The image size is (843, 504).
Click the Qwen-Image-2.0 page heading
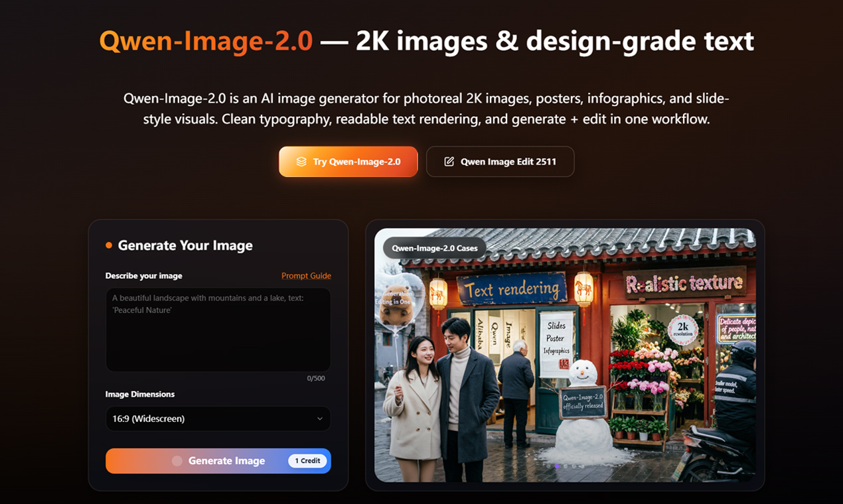[x=421, y=41]
